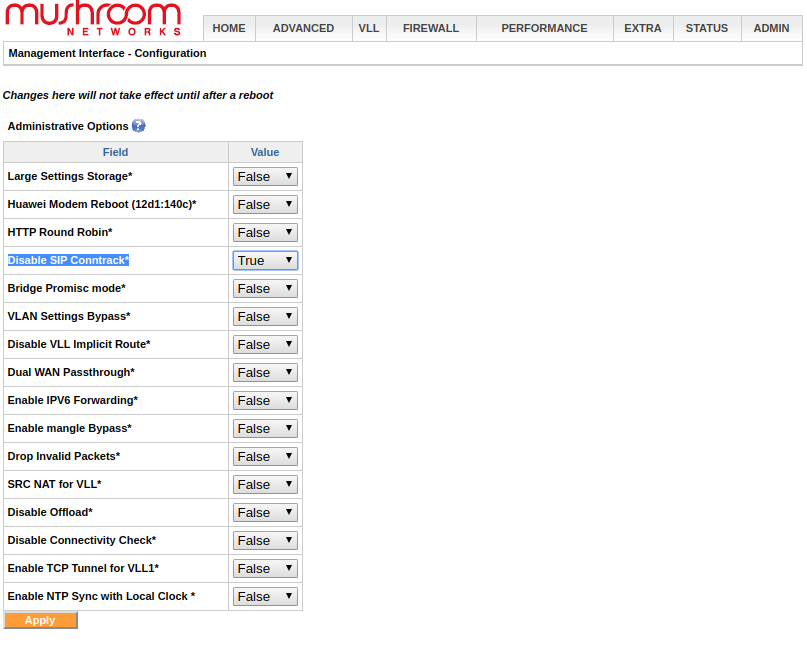Viewport: 807px width, 655px height.
Task: Open the Enable NTP Sync dropdown
Action: (x=265, y=596)
